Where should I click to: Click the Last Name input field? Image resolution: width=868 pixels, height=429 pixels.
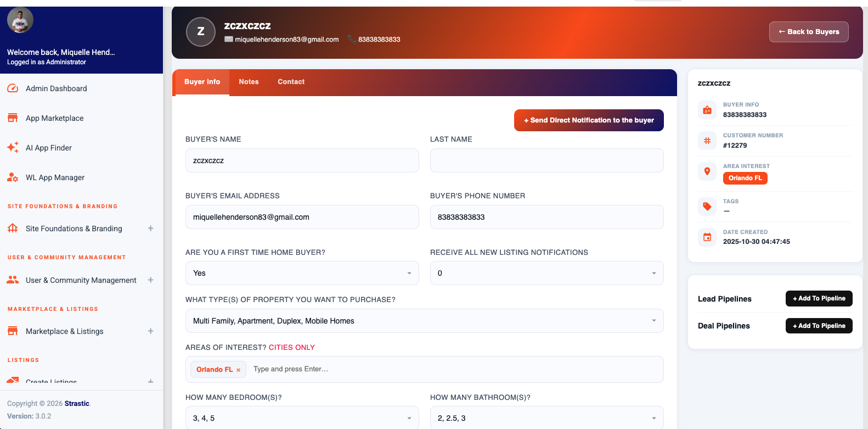pyautogui.click(x=547, y=160)
